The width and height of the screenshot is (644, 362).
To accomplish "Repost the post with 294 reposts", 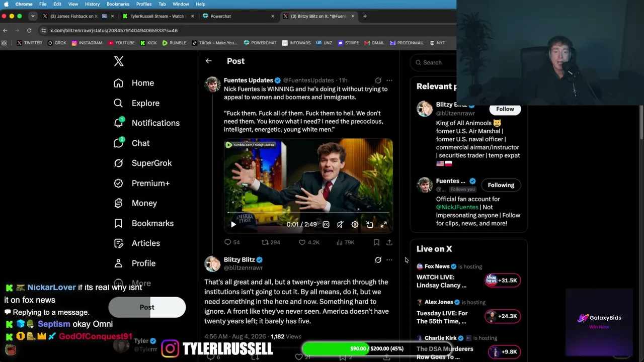I will tap(271, 242).
